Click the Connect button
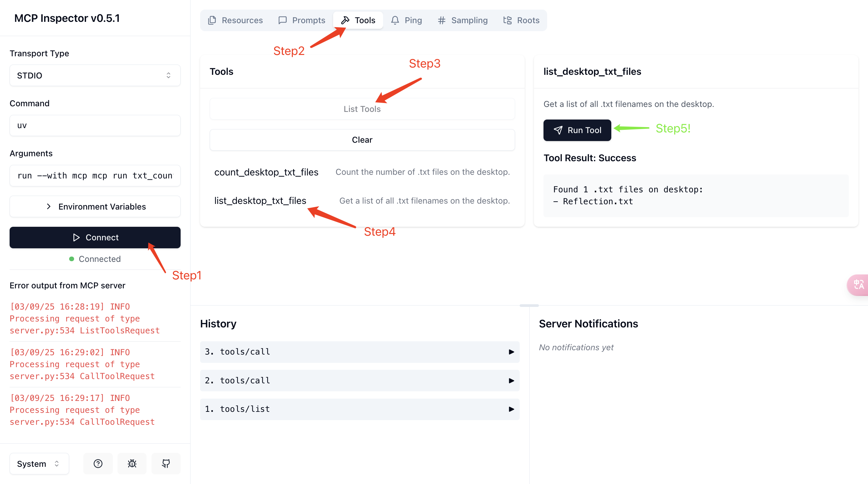Image resolution: width=868 pixels, height=484 pixels. [x=95, y=237]
